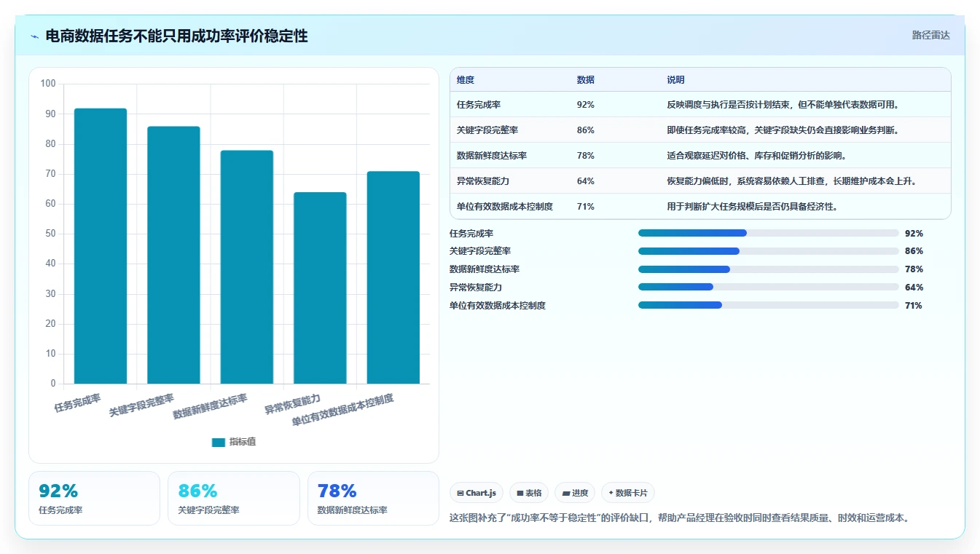This screenshot has width=980, height=554.
Task: Click description starting 反映调度与执行
Action: tap(783, 105)
